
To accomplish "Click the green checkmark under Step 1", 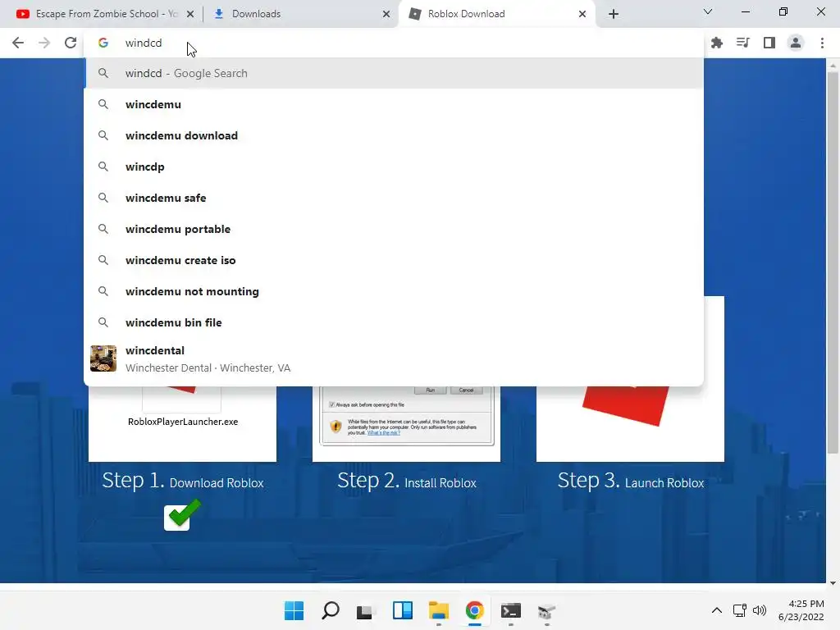I will point(183,515).
